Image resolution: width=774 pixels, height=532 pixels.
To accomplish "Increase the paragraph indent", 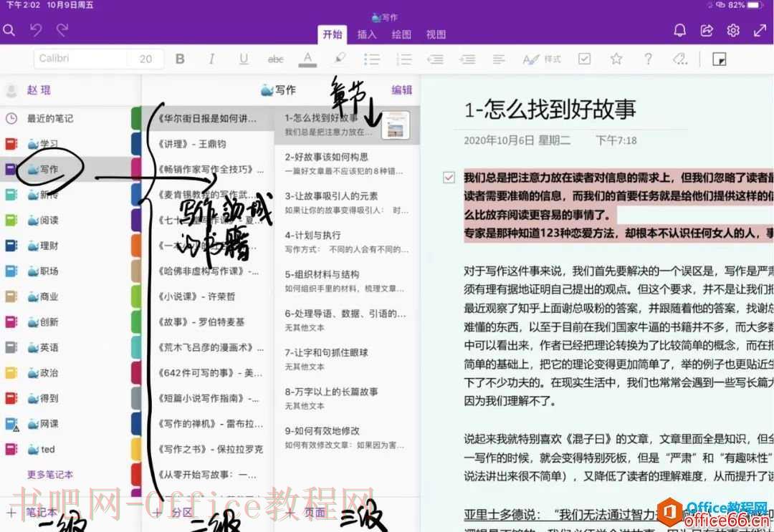I will pos(467,59).
